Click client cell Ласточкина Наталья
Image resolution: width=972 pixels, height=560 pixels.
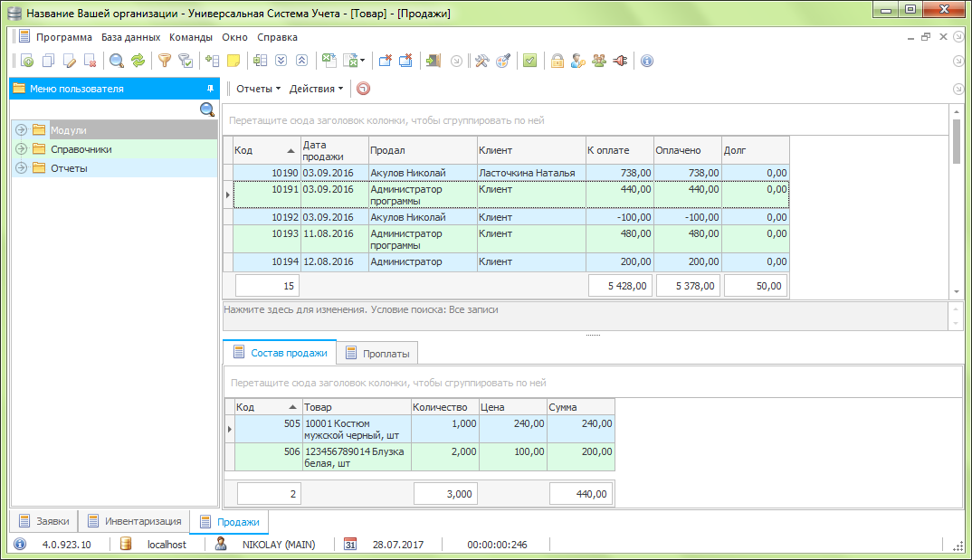[531, 173]
